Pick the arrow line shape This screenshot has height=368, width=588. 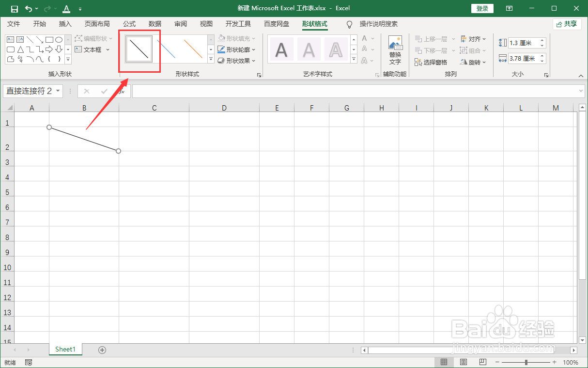point(39,40)
